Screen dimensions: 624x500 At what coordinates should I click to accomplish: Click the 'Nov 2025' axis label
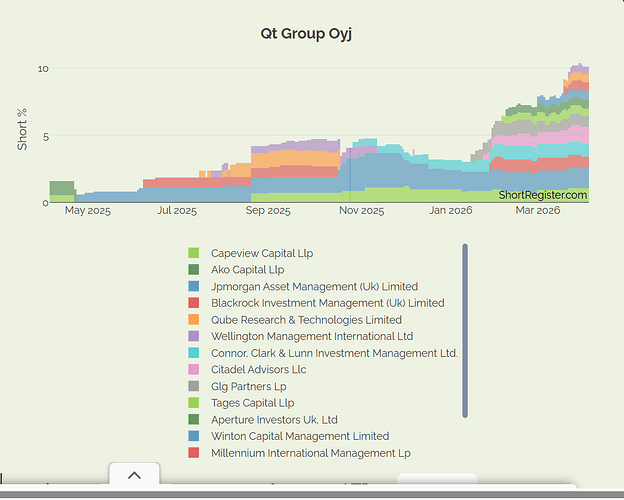pos(361,210)
